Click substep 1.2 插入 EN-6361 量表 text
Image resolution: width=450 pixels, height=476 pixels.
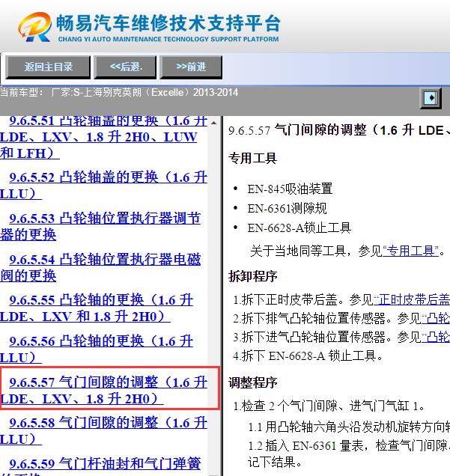[x=349, y=454]
